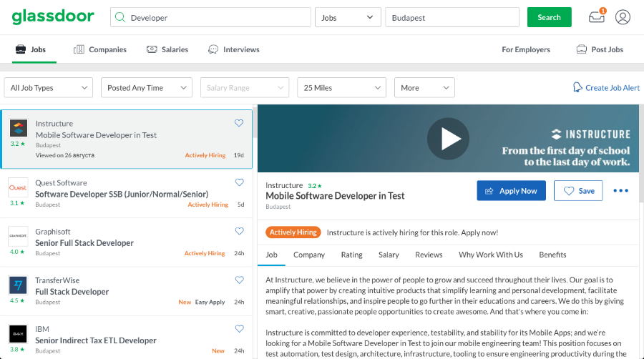Image resolution: width=644 pixels, height=359 pixels.
Task: Click the TransferWise company logo
Action: (18, 285)
